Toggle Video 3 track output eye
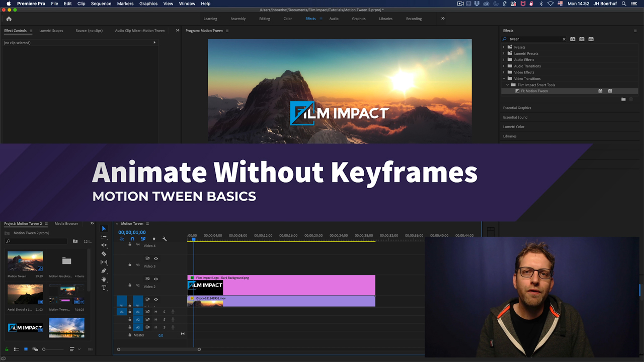 [x=156, y=258]
